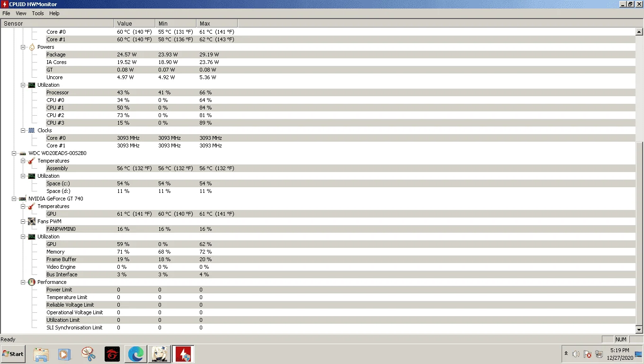Viewport: 644px width, 364px height.
Task: Click the NVIDIA Temperatures thermometer icon
Action: click(x=32, y=206)
